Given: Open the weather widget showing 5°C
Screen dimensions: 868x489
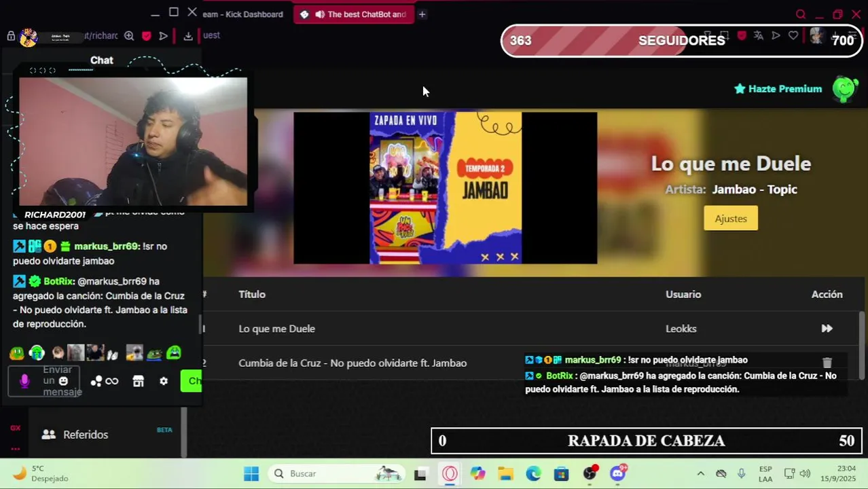Looking at the screenshot, I should pos(41,473).
